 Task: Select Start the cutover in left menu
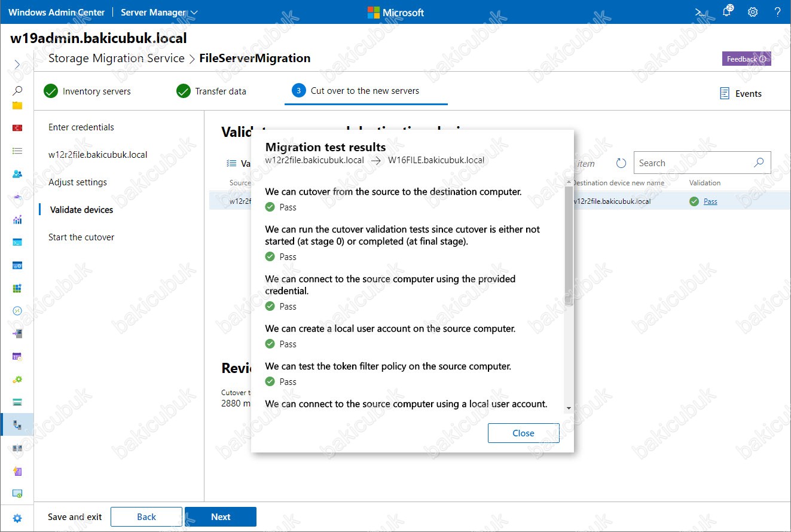tap(81, 237)
